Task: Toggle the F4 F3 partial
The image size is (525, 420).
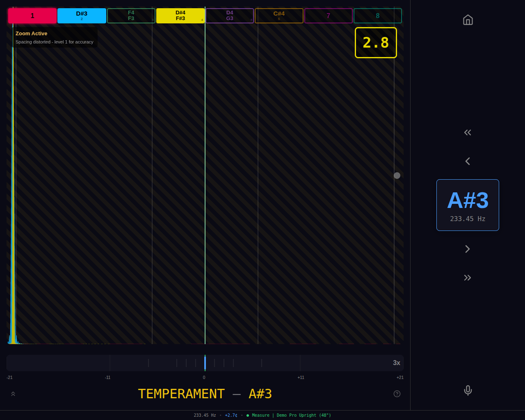Action: click(131, 16)
